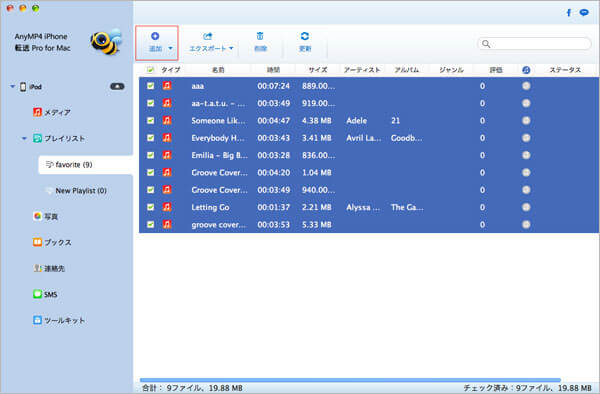The height and width of the screenshot is (394, 600).
Task: Sort by the サイズ column header
Action: pos(318,70)
